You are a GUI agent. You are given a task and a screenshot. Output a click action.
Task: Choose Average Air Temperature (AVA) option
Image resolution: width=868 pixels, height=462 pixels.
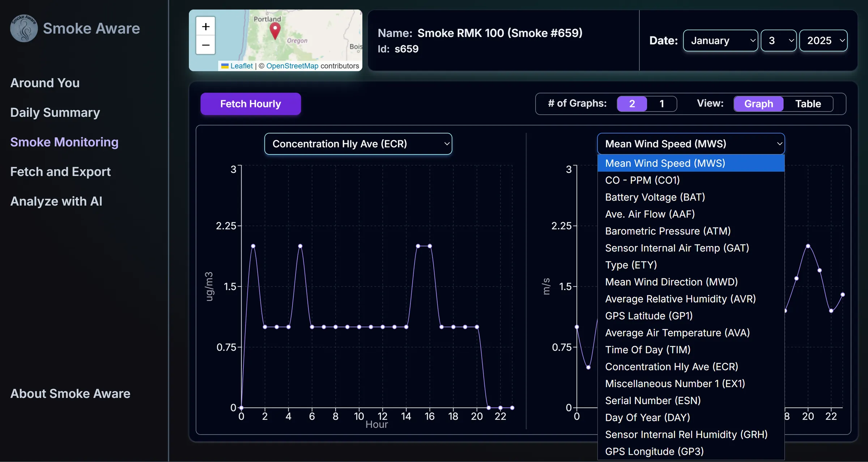691,333
